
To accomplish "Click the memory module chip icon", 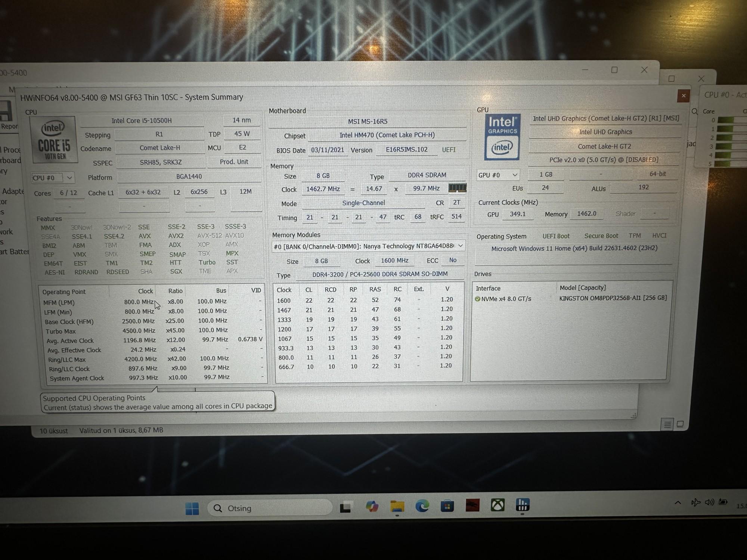I will coord(457,188).
